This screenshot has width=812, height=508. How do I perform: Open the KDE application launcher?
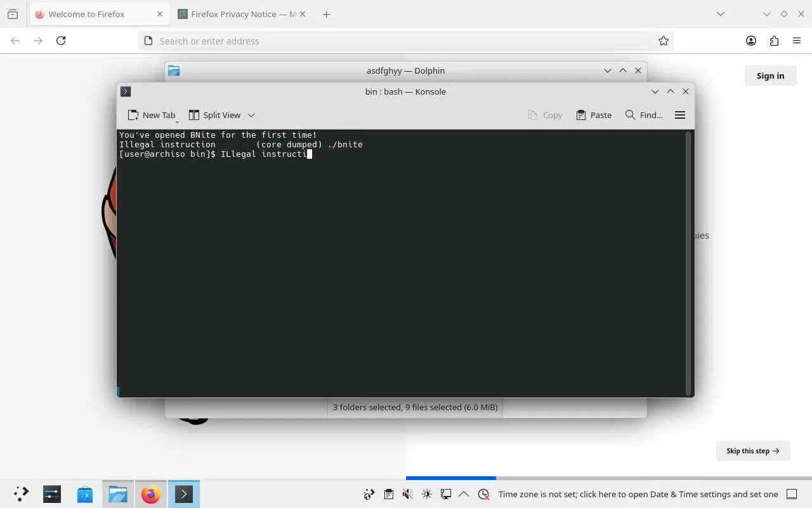[21, 494]
